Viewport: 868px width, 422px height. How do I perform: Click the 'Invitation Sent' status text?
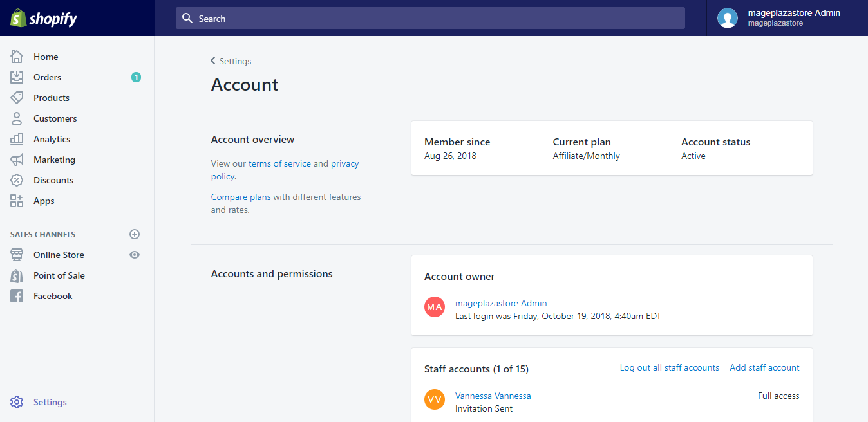(x=484, y=408)
